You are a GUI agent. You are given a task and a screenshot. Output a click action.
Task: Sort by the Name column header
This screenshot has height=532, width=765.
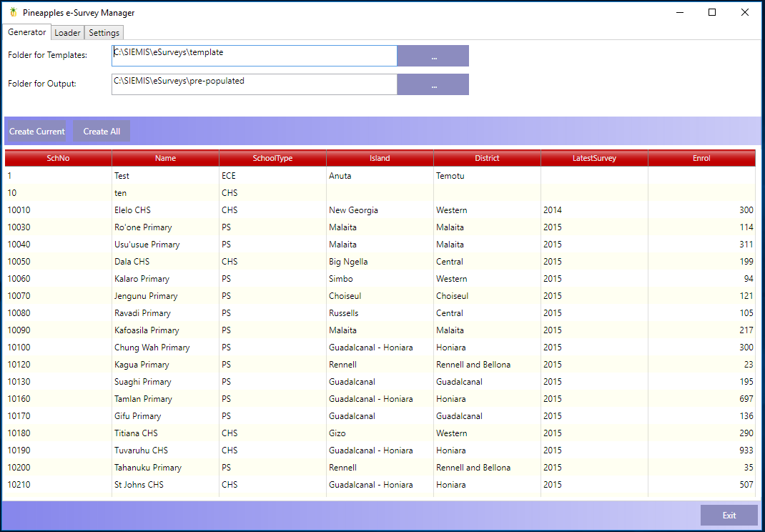(165, 158)
